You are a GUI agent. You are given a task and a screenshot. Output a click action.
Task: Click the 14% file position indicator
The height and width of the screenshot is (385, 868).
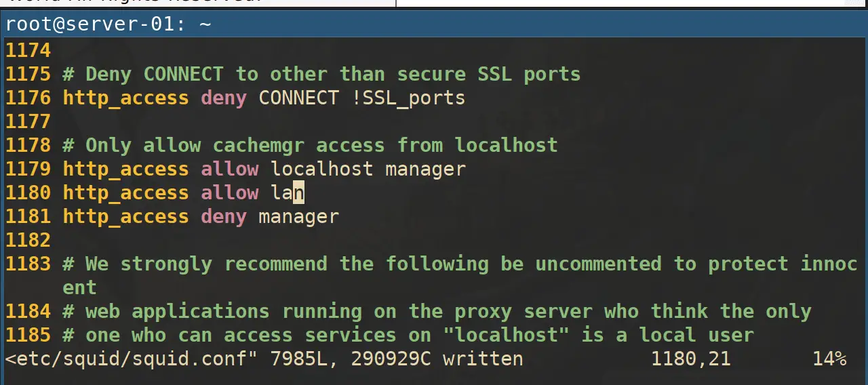pos(829,359)
